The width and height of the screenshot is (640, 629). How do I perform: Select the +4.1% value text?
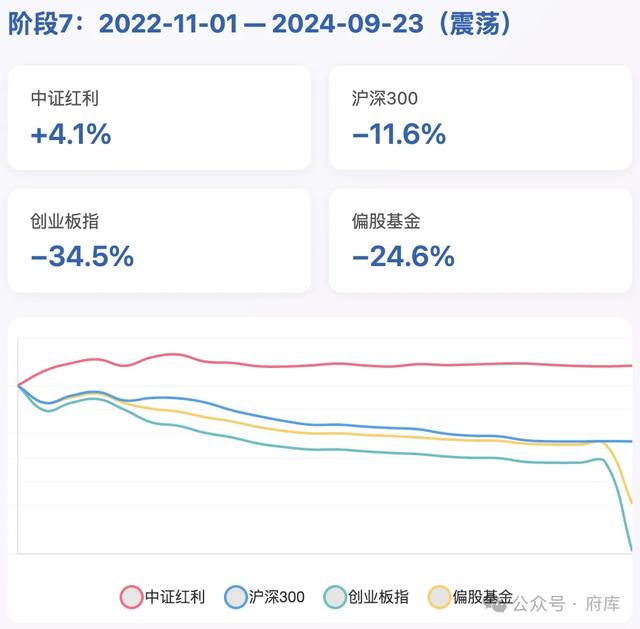click(x=71, y=134)
